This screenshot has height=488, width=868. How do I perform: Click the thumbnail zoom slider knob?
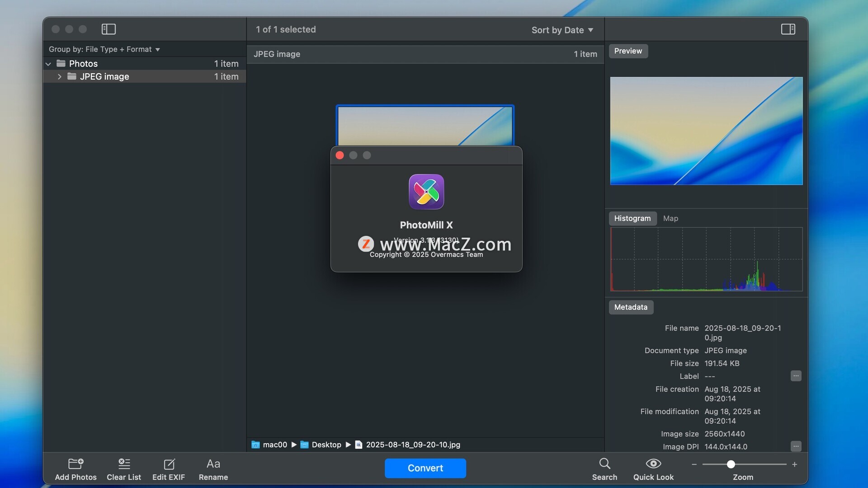tap(731, 465)
